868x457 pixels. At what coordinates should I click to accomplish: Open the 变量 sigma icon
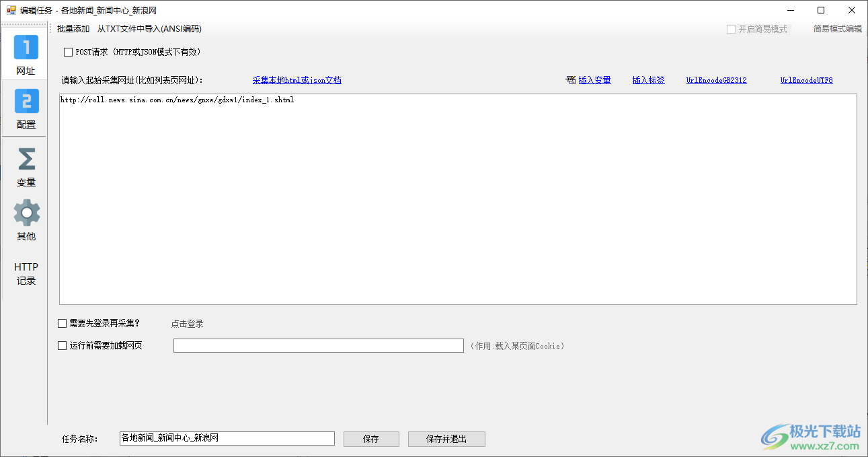pyautogui.click(x=26, y=159)
